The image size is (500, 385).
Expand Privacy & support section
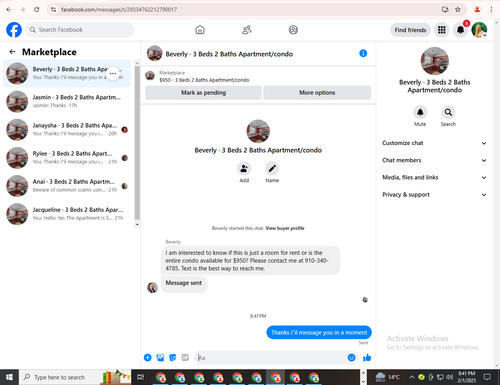[434, 195]
